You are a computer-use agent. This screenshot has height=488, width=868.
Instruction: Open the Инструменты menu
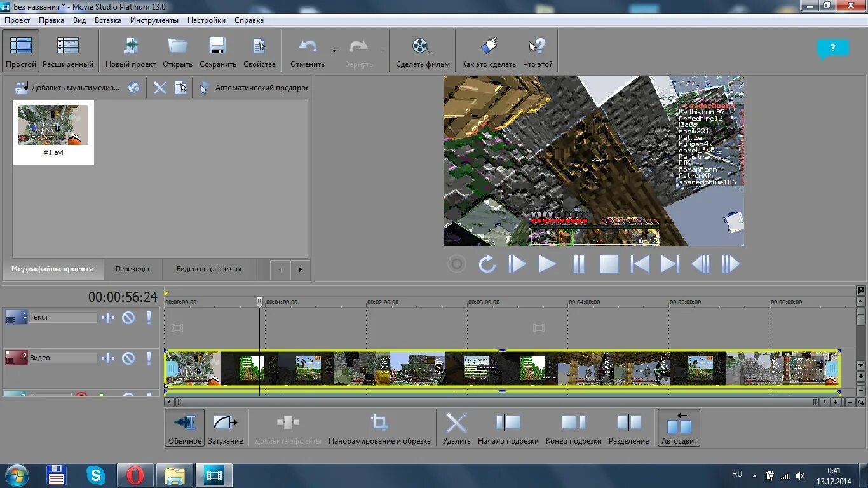tap(154, 20)
